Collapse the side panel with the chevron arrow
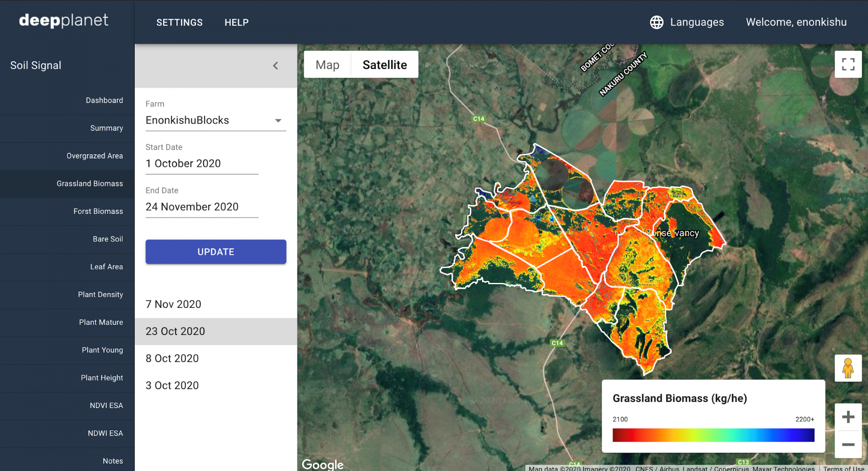Image resolution: width=868 pixels, height=471 pixels. (275, 66)
